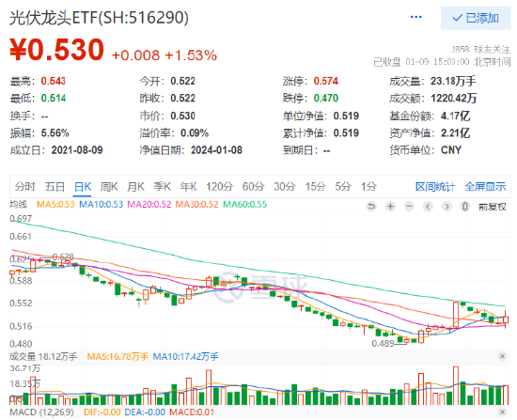The image size is (517, 420).
Task: Switch to the 120分 interval tab
Action: (x=219, y=187)
